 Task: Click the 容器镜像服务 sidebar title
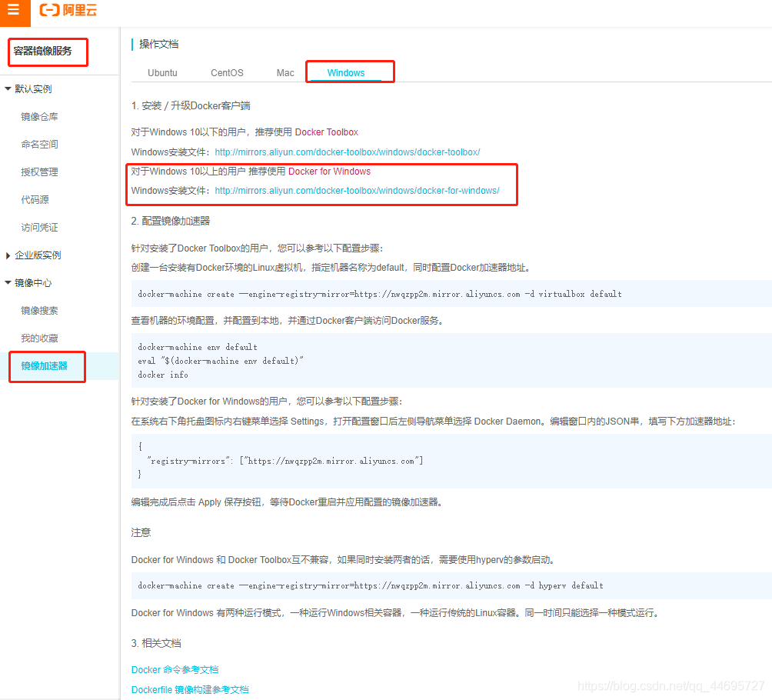point(43,51)
